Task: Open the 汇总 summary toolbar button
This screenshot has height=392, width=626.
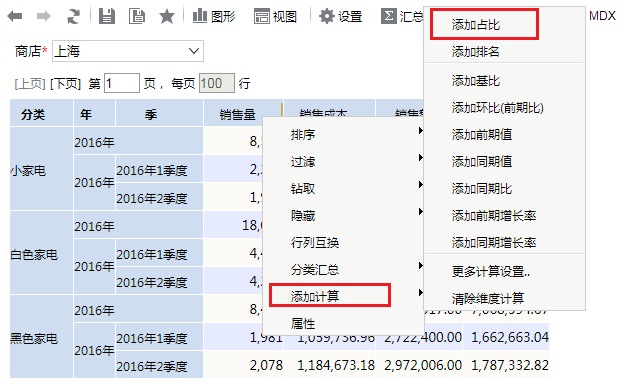Action: pyautogui.click(x=402, y=16)
